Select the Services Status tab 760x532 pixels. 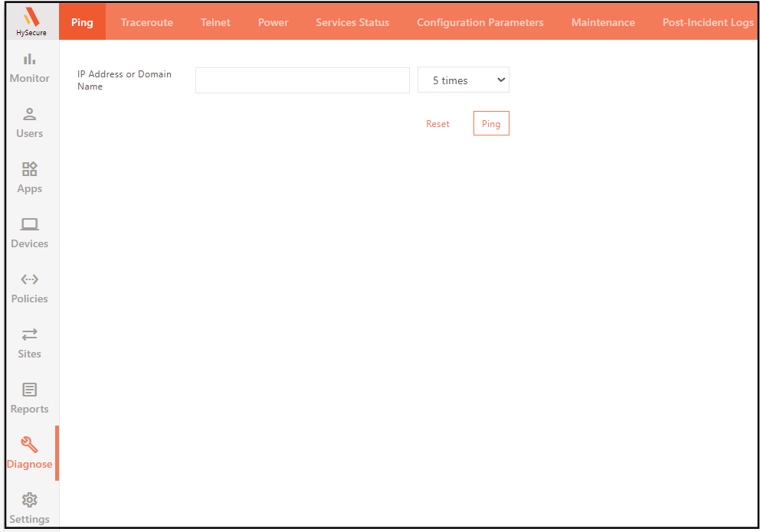352,22
